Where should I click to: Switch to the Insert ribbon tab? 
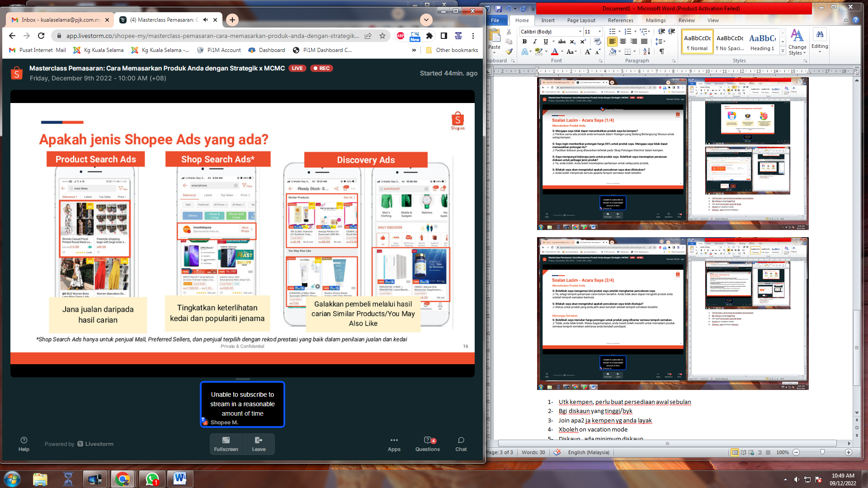click(x=547, y=20)
